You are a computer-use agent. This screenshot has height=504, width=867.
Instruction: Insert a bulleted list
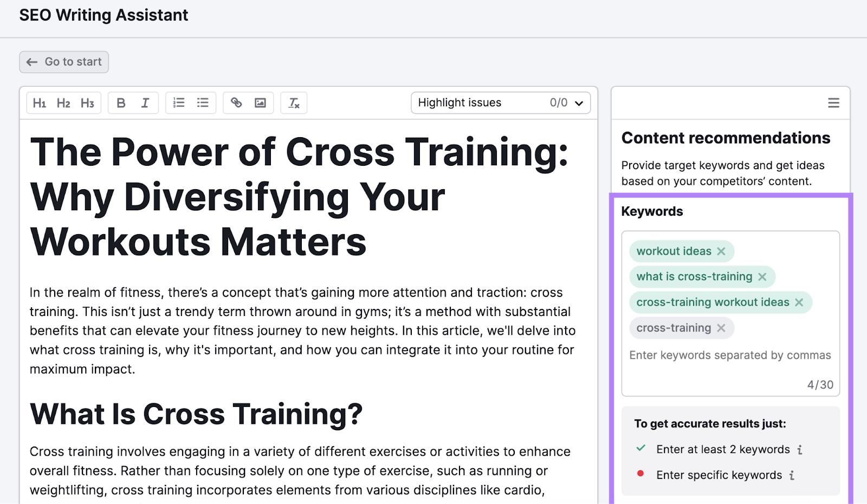[x=203, y=102]
